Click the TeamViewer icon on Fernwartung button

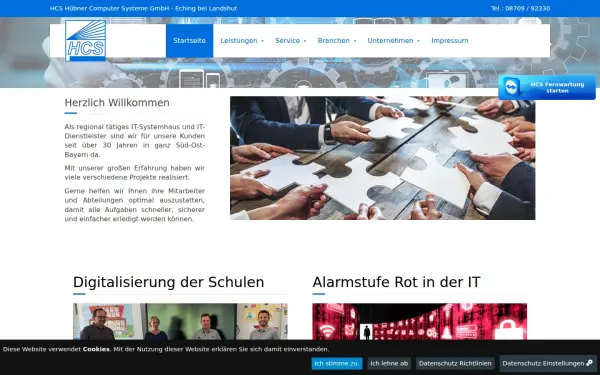[x=512, y=87]
